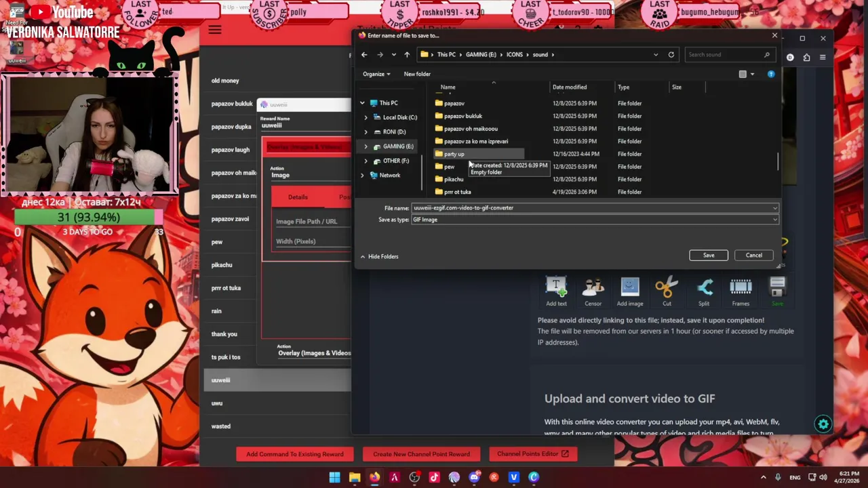Open the File name history dropdown
This screenshot has height=488, width=868.
(774, 208)
